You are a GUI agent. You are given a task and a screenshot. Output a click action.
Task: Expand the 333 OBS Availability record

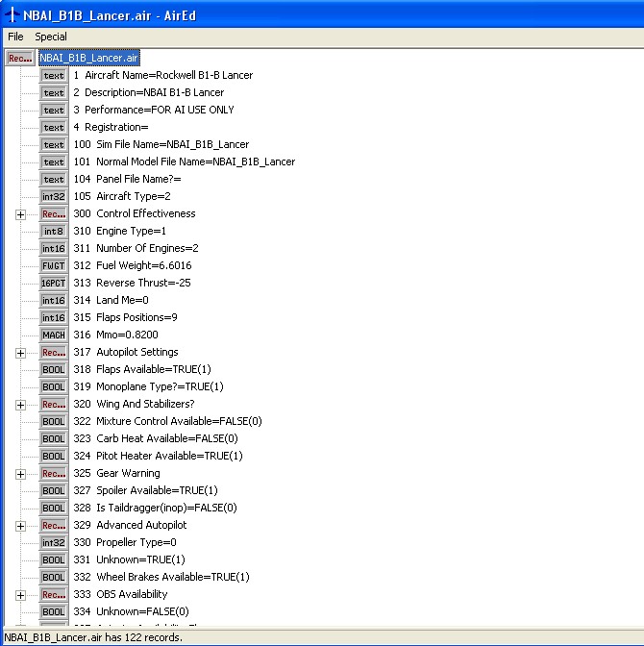coord(20,595)
